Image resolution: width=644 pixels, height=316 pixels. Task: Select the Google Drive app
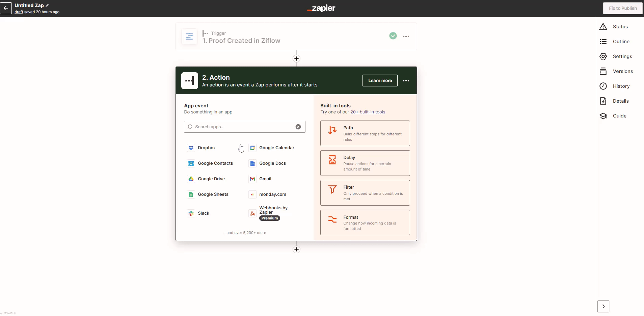coord(211,179)
